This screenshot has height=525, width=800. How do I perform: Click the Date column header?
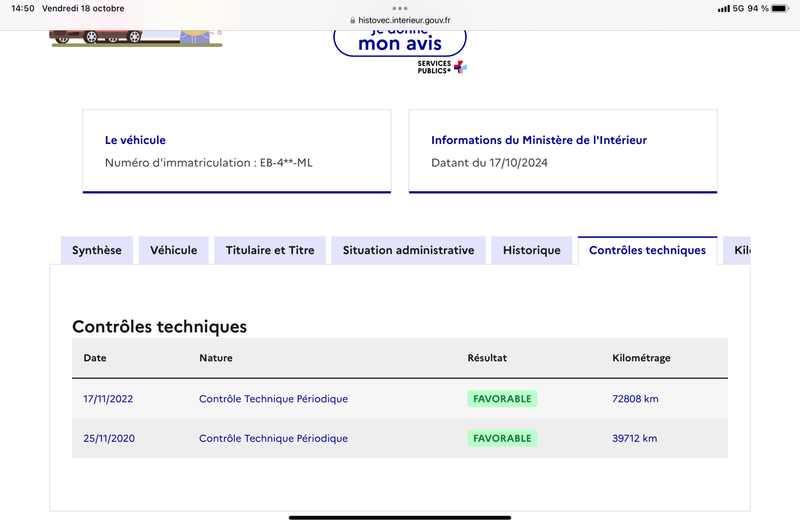pyautogui.click(x=95, y=358)
